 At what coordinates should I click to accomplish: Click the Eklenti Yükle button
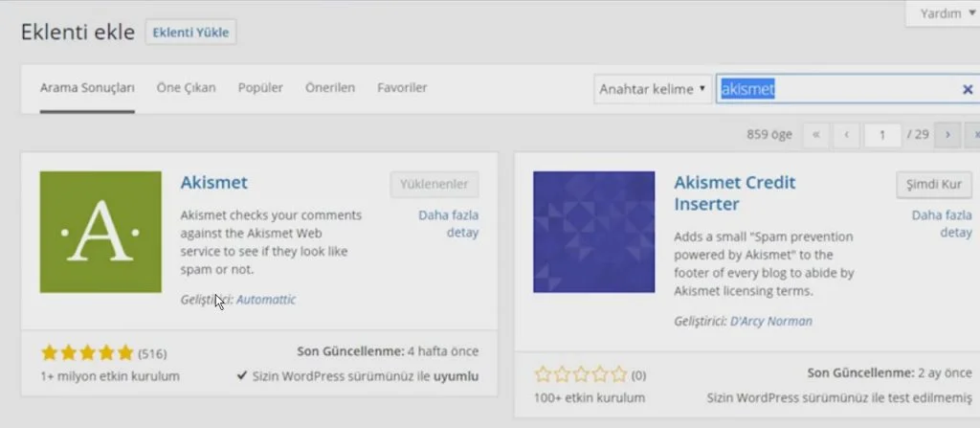coord(190,32)
